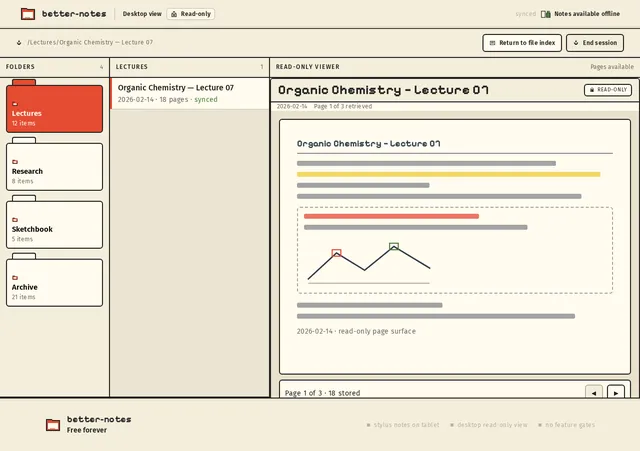Click the Return to file index button

522,43
